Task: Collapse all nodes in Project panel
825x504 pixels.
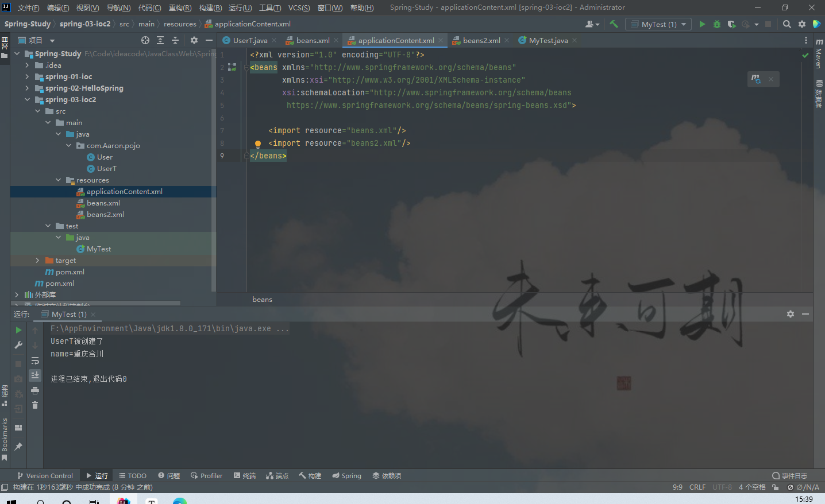Action: (175, 40)
